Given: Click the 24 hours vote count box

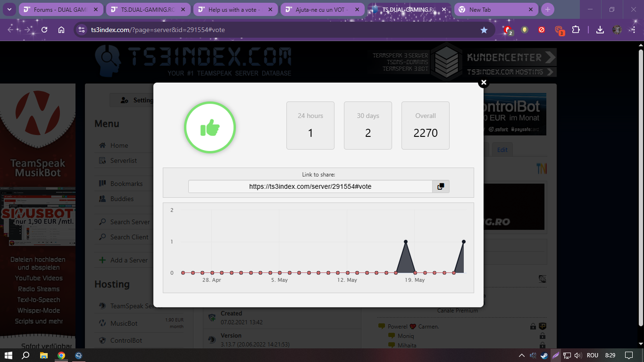Looking at the screenshot, I should [310, 125].
